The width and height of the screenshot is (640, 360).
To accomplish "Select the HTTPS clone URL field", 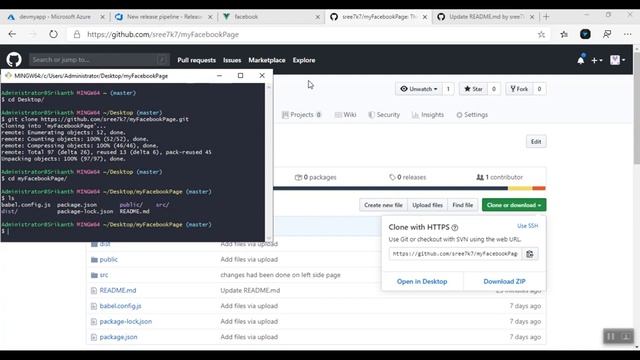I will [455, 253].
